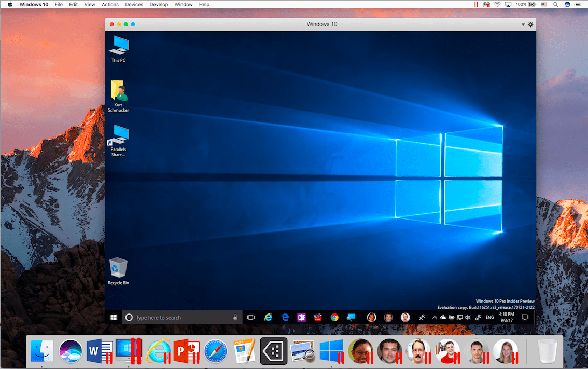
Task: Open the Help menu
Action: coord(204,5)
